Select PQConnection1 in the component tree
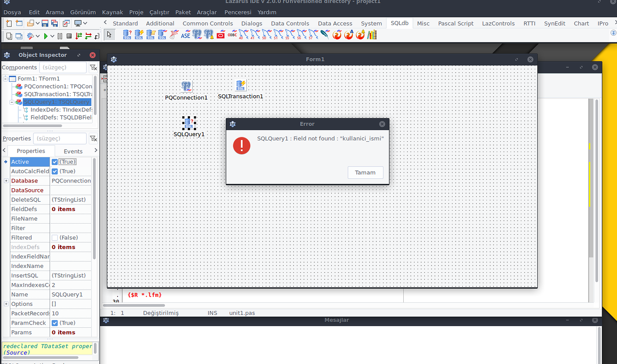 click(x=58, y=86)
